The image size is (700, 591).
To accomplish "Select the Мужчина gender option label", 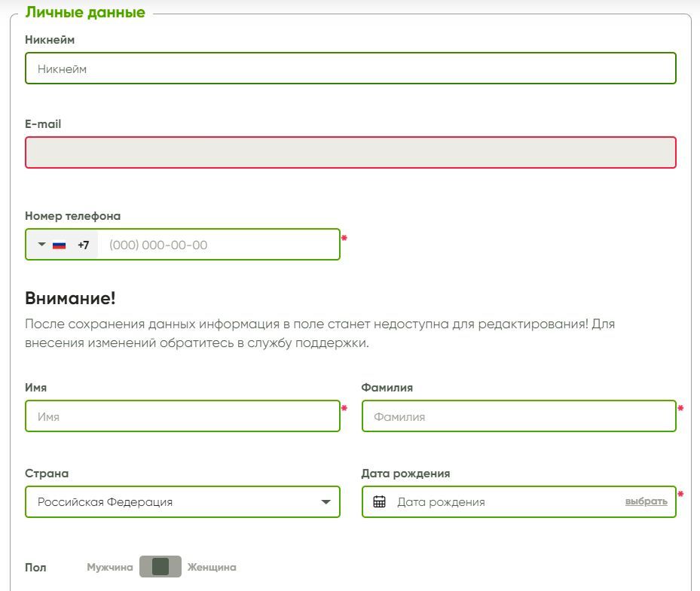I will pyautogui.click(x=110, y=567).
